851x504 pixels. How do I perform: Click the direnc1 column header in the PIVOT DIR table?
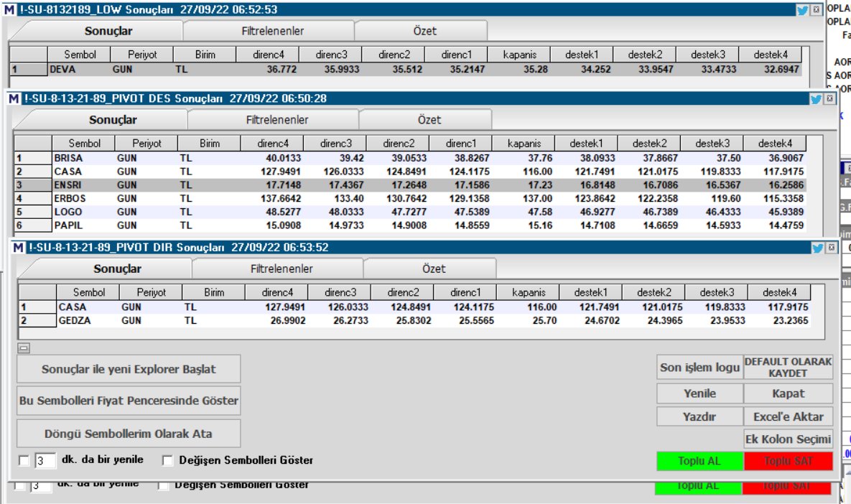(465, 292)
